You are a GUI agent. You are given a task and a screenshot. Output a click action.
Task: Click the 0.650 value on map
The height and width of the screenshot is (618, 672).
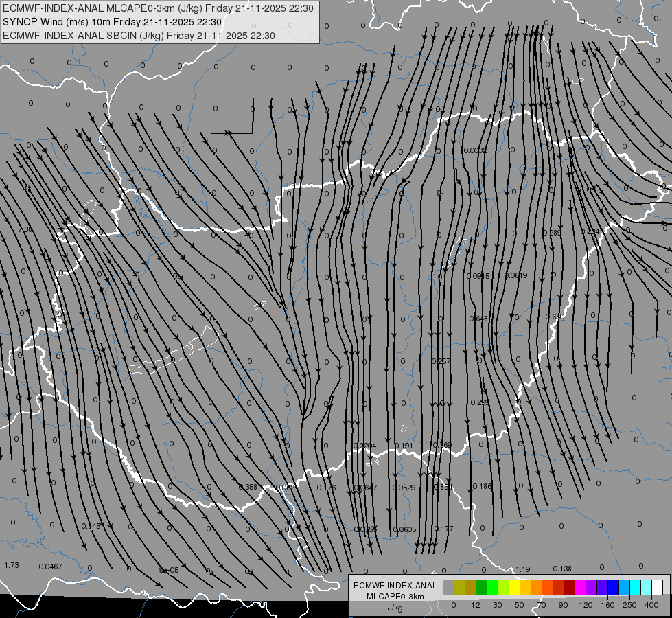tap(555, 317)
